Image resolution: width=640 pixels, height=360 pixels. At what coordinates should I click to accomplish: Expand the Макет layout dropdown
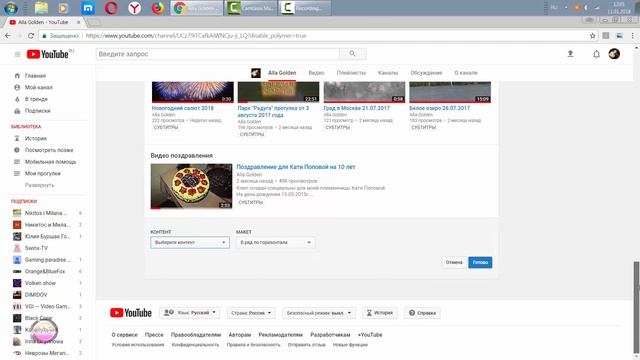pos(275,242)
